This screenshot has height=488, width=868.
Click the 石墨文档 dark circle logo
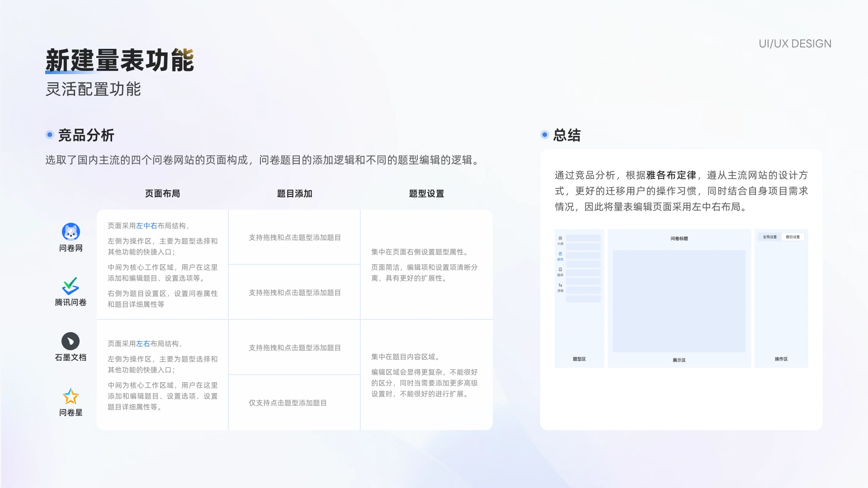pos(71,341)
